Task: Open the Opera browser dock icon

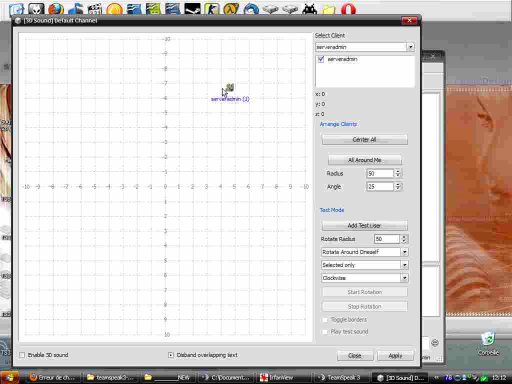Action: [x=348, y=9]
